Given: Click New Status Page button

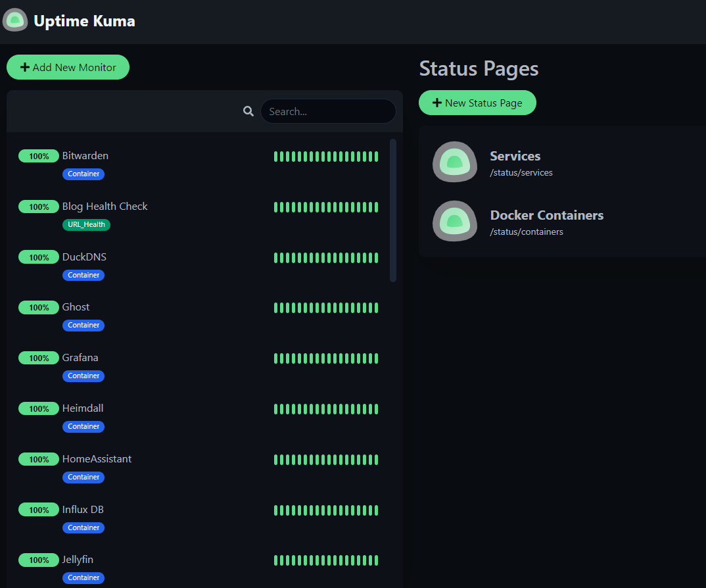Looking at the screenshot, I should click(477, 103).
